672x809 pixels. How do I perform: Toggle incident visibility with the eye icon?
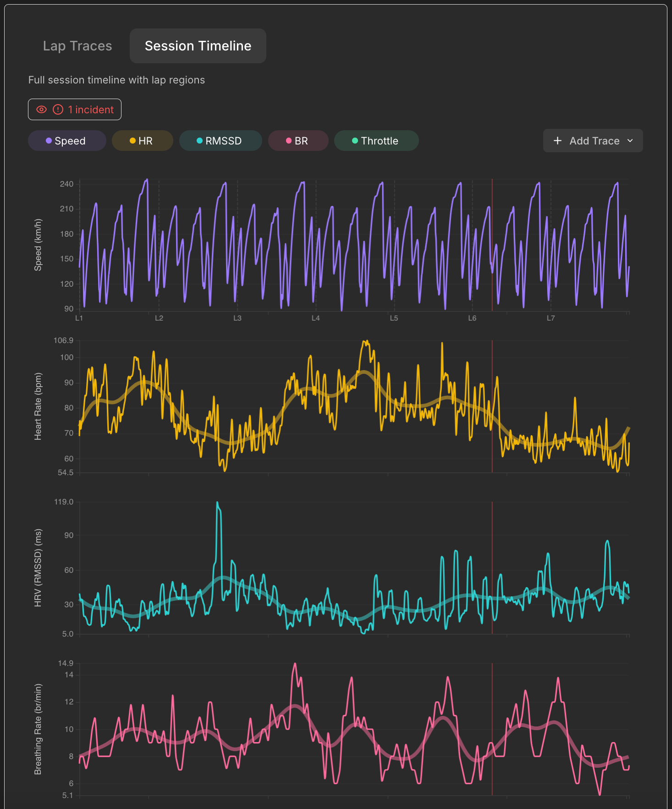coord(42,110)
